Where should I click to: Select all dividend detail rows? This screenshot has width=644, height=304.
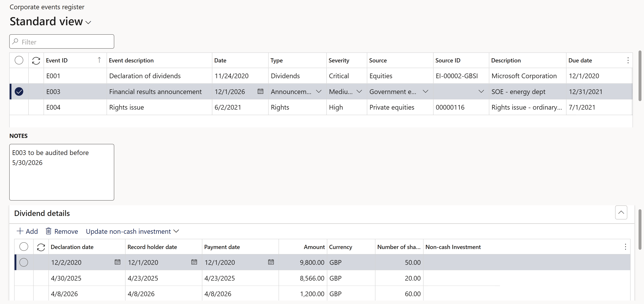[x=24, y=247]
